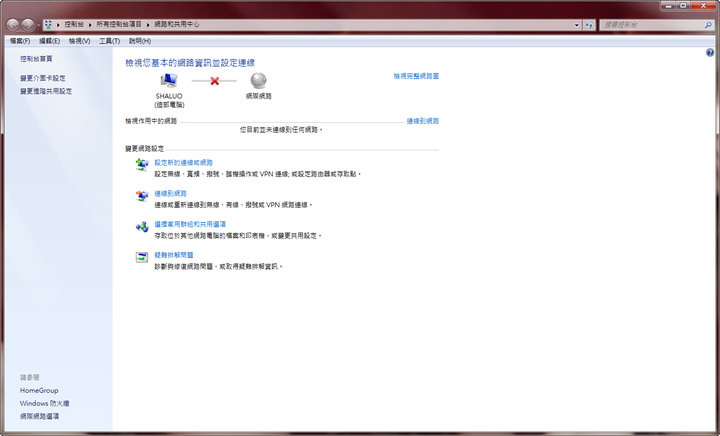Go to 控制台首頁 in sidebar
The width and height of the screenshot is (720, 436).
click(x=36, y=59)
